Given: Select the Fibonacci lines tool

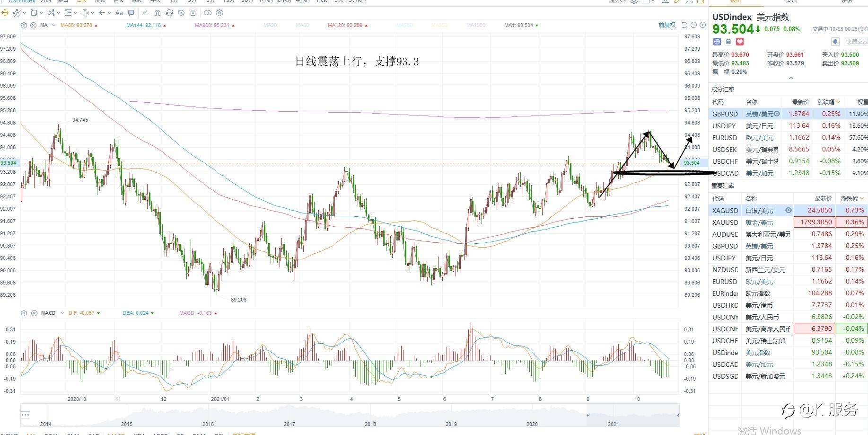Looking at the screenshot, I should pyautogui.click(x=68, y=13).
